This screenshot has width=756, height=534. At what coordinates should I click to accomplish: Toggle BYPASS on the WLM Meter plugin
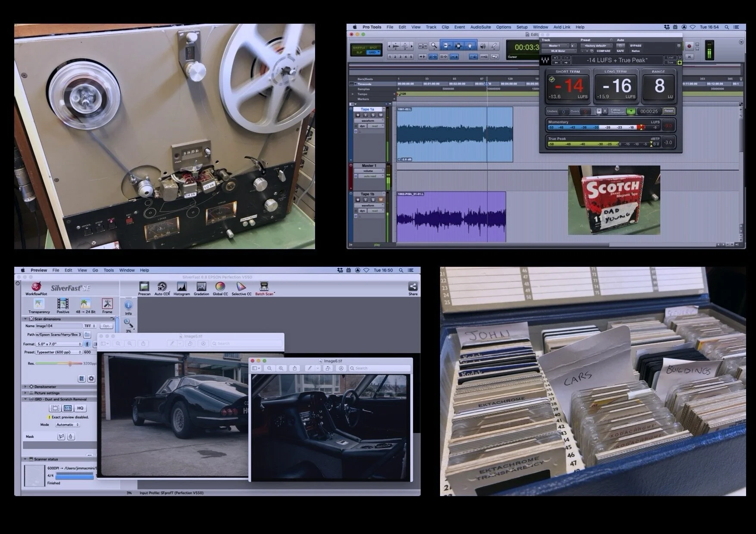coord(636,46)
